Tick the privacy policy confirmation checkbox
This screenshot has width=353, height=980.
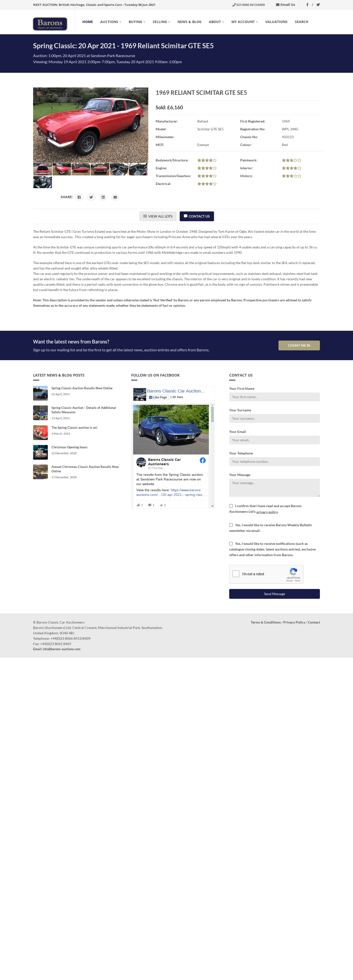(231, 506)
